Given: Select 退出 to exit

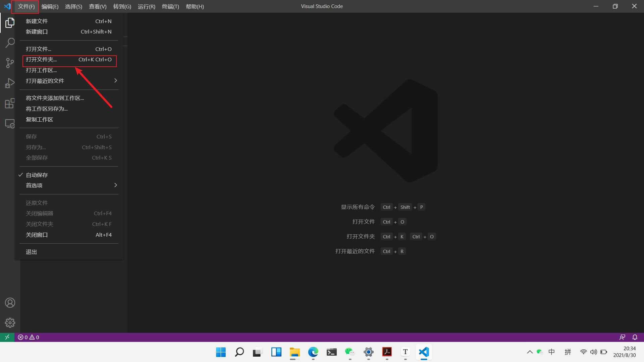Looking at the screenshot, I should [69, 252].
